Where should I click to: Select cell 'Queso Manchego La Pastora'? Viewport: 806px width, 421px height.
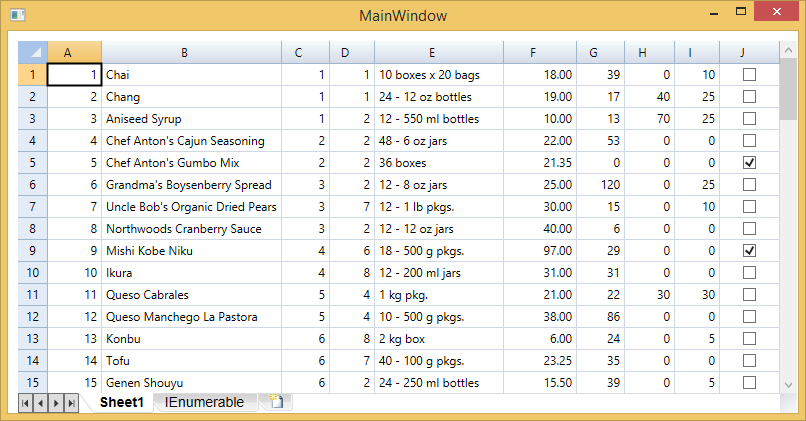(191, 317)
